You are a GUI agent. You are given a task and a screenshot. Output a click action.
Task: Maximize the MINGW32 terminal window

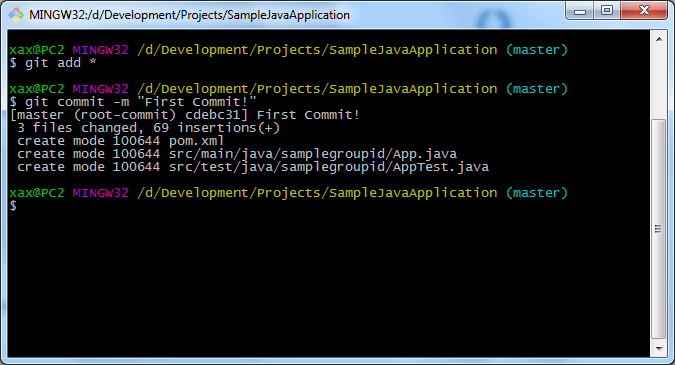[607, 11]
